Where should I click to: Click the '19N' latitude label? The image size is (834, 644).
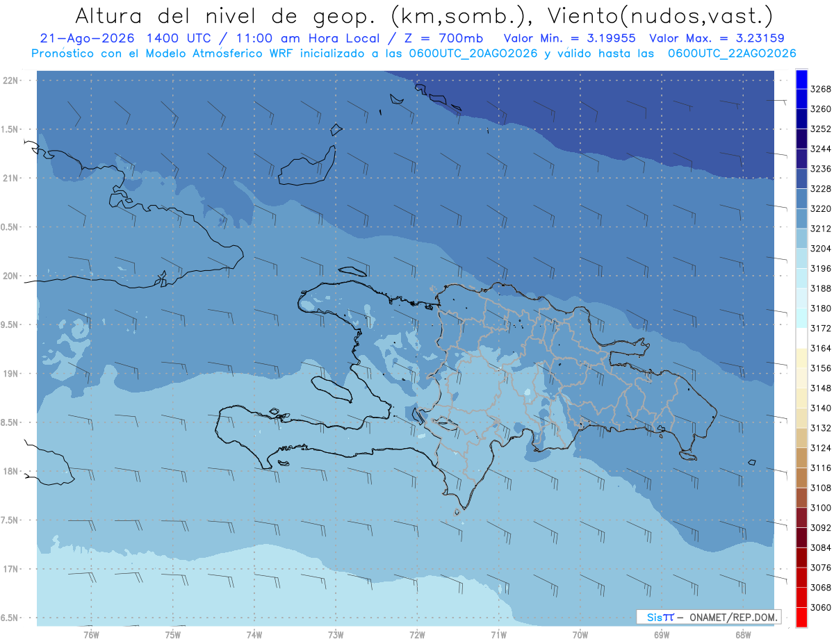11,374
